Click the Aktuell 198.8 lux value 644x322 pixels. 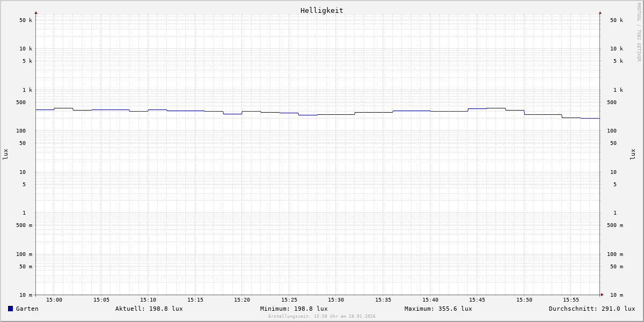point(149,309)
